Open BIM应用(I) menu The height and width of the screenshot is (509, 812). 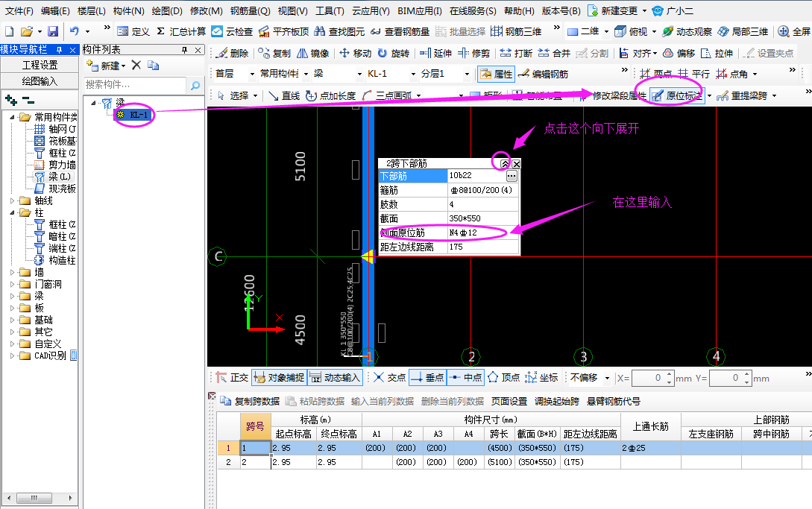(420, 11)
